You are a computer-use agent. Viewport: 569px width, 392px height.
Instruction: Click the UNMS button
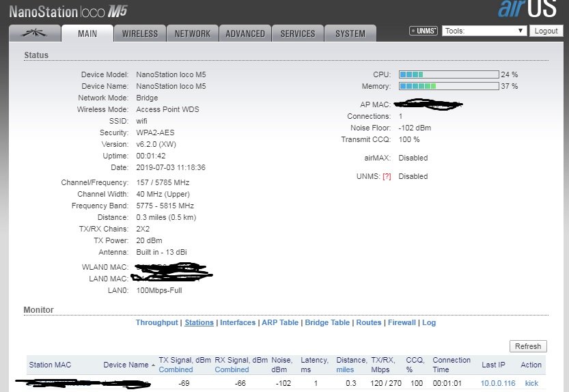pyautogui.click(x=424, y=31)
